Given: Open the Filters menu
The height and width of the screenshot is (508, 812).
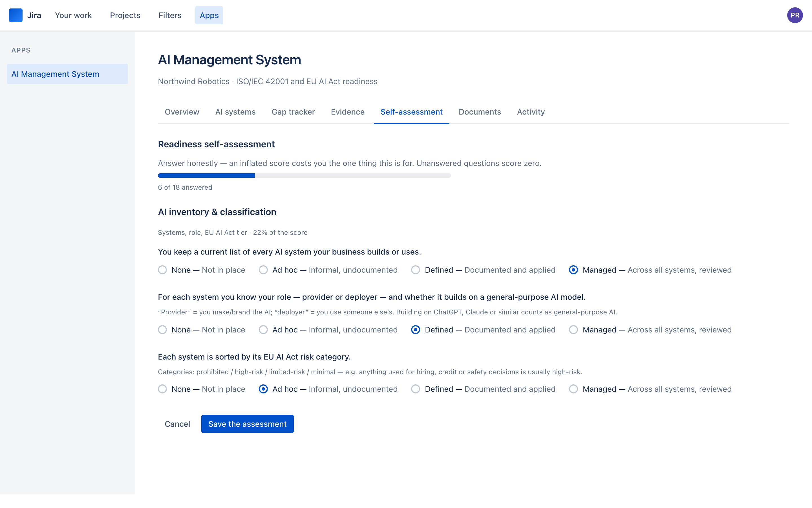Looking at the screenshot, I should point(170,15).
